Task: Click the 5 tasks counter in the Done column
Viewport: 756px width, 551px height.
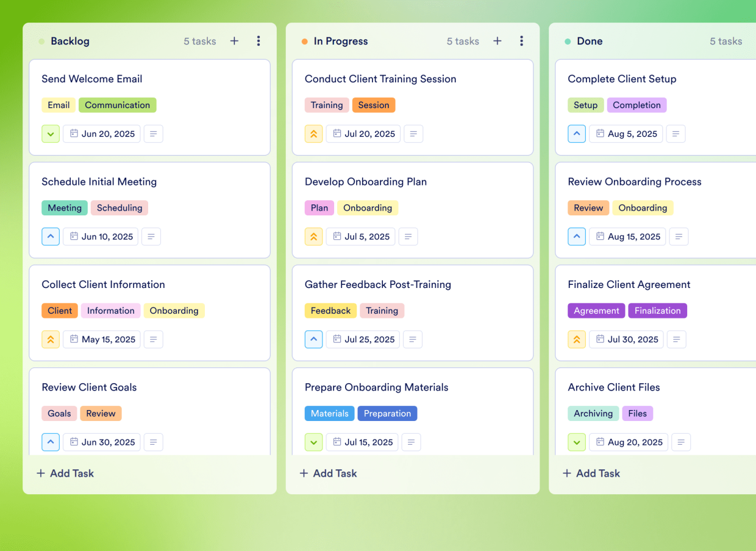Action: (x=726, y=41)
